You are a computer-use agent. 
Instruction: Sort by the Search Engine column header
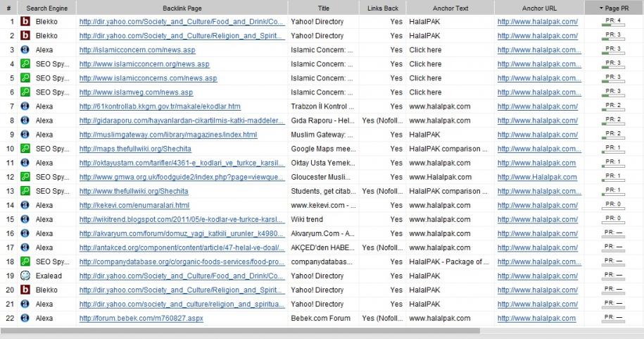pos(46,7)
